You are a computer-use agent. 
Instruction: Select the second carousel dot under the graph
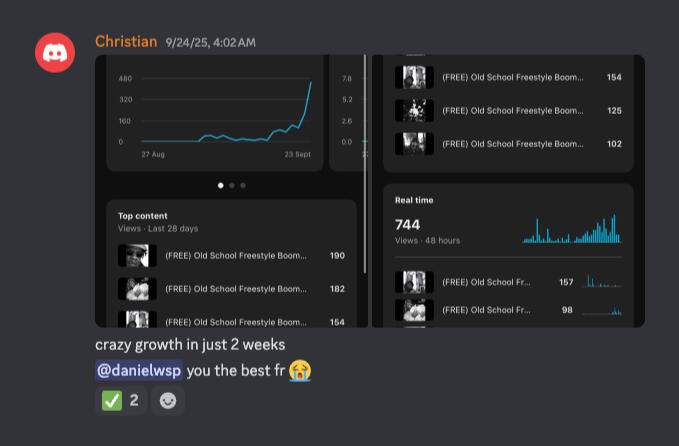tap(232, 185)
